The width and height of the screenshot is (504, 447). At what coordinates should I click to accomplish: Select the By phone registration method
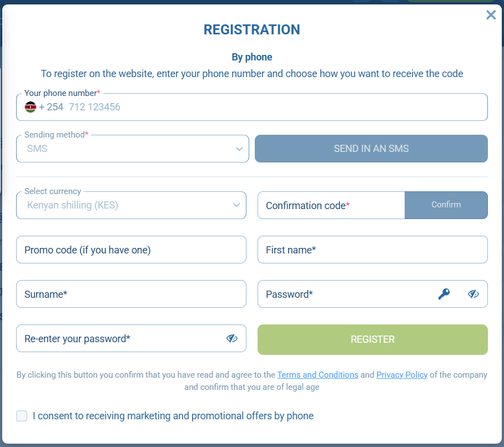[252, 57]
